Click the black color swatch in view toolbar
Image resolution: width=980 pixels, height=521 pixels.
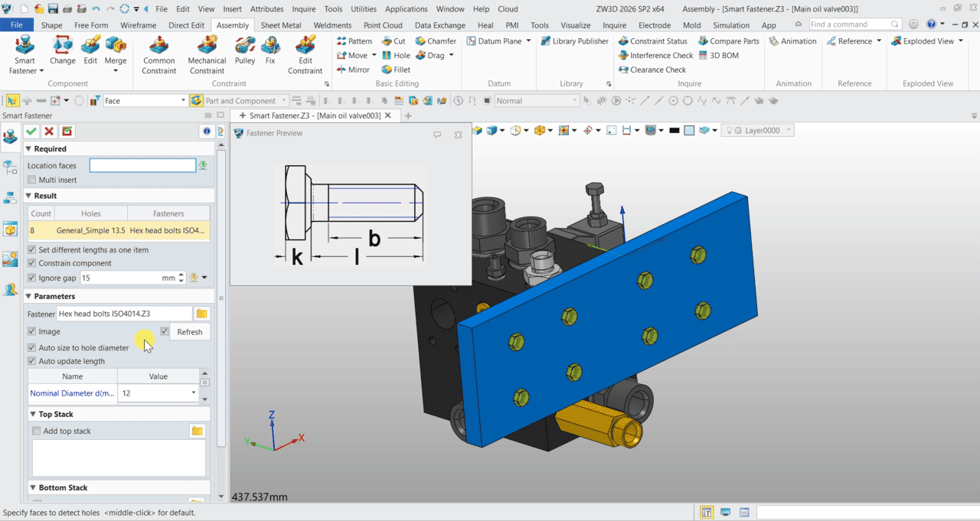click(x=674, y=131)
